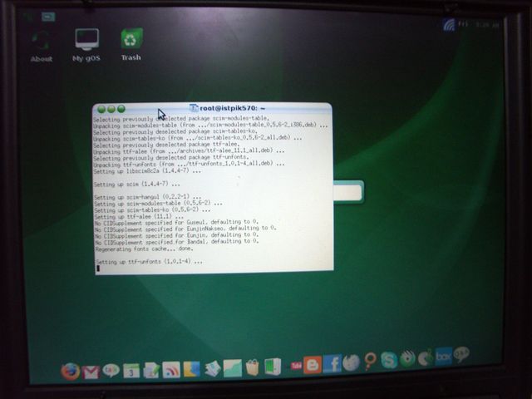Open Firefox from the dock
The height and width of the screenshot is (399, 532).
point(71,371)
